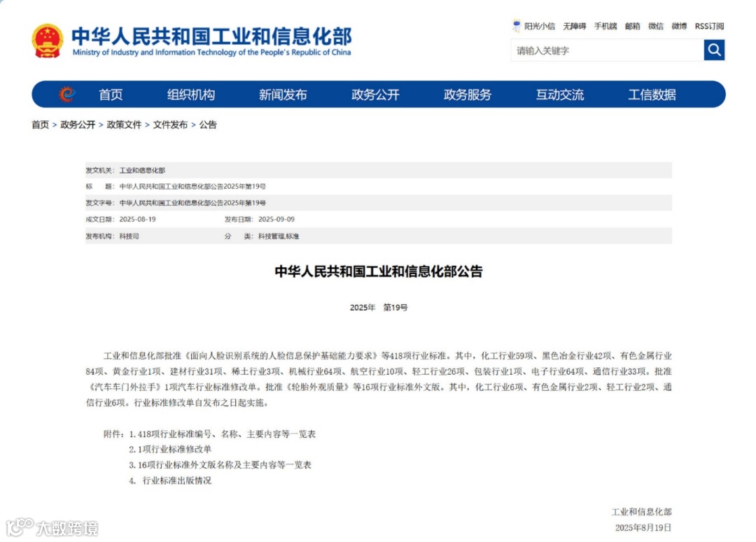This screenshot has width=756, height=542.
Task: Open attachment 3 16项行业标准外文版 list
Action: coord(220,465)
